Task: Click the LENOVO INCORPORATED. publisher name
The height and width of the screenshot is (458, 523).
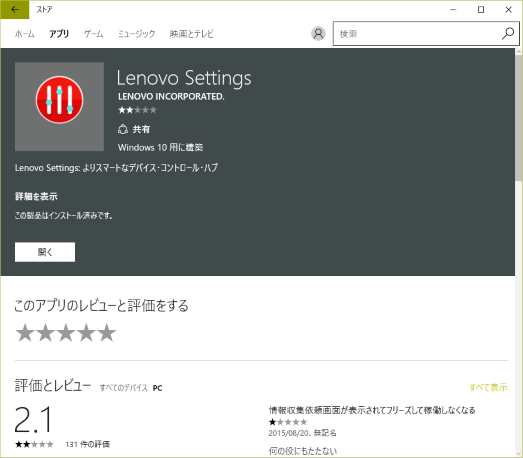Action: click(x=171, y=96)
